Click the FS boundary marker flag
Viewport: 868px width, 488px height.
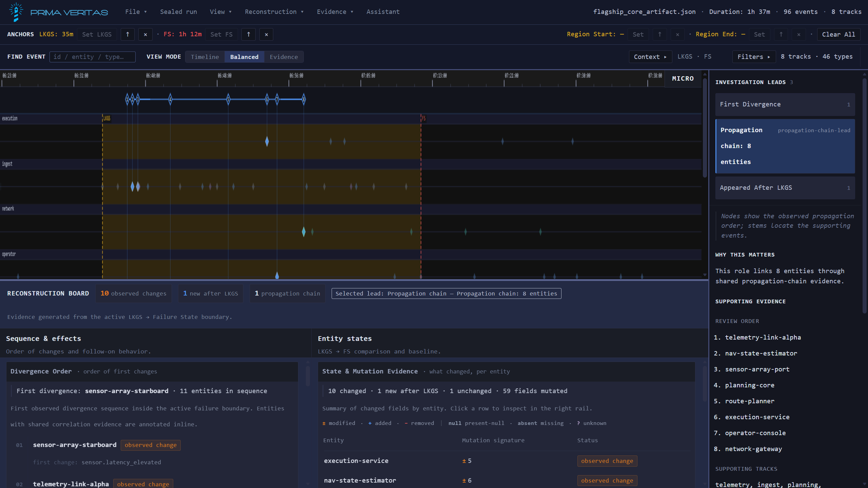tap(423, 118)
